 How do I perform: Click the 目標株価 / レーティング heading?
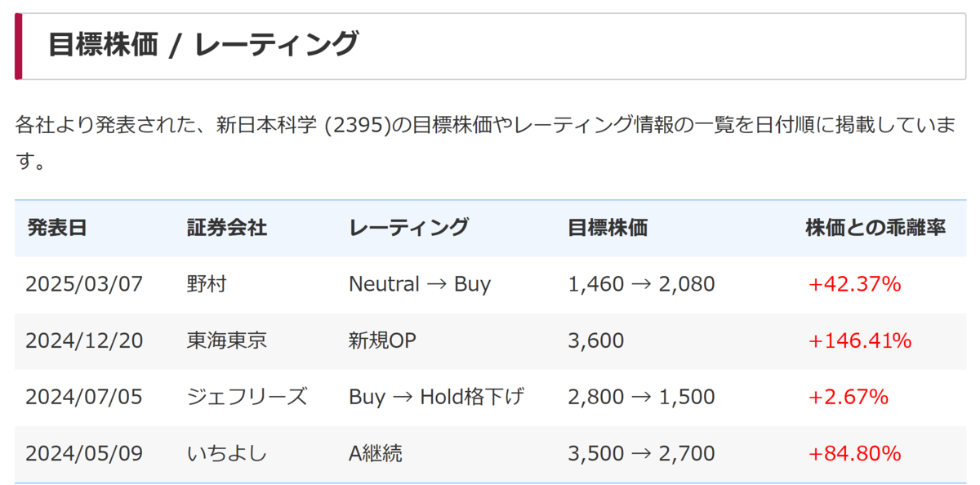[x=203, y=44]
